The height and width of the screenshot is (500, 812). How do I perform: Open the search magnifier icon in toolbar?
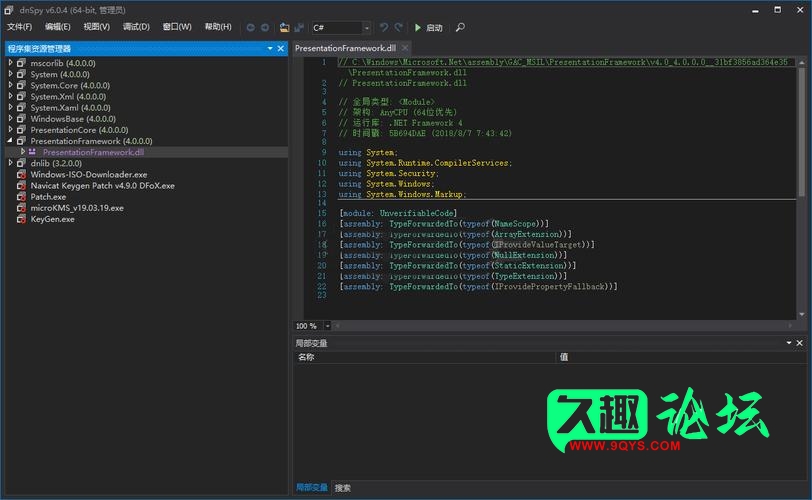pyautogui.click(x=460, y=27)
